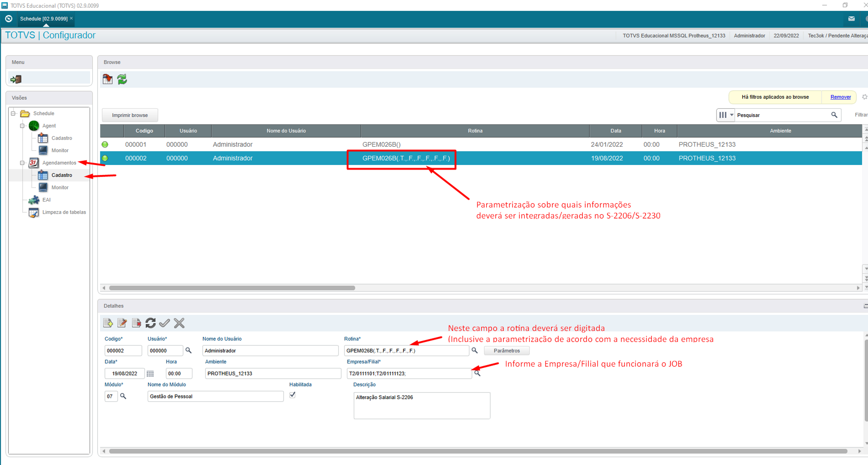
Task: Open the Rotina lookup magnifier
Action: click(x=475, y=350)
